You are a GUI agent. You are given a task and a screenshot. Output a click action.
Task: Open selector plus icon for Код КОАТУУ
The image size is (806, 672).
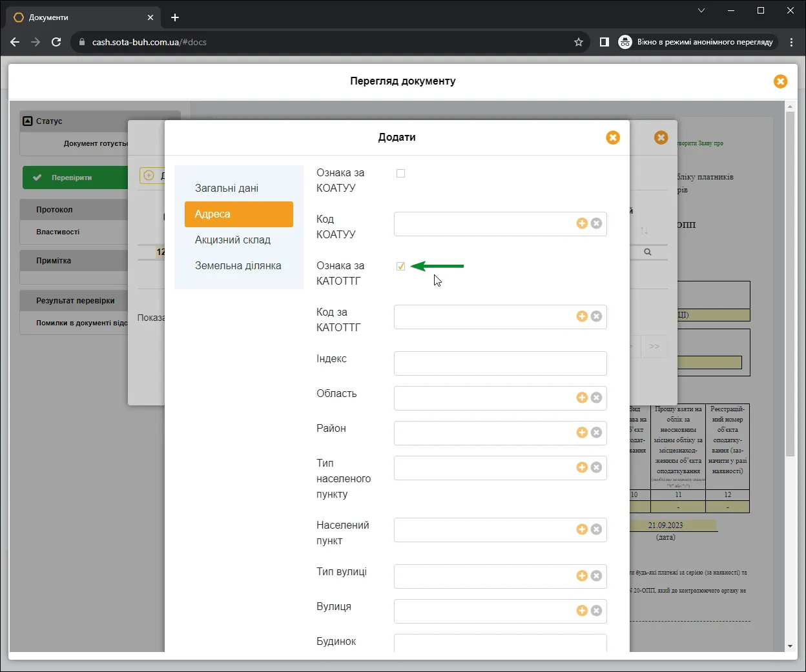click(582, 223)
